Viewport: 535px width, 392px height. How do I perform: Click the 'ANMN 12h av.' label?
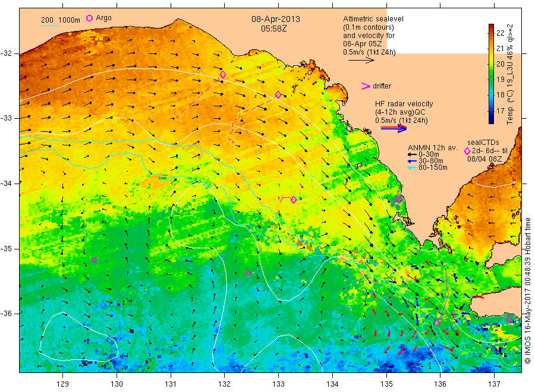click(x=433, y=148)
